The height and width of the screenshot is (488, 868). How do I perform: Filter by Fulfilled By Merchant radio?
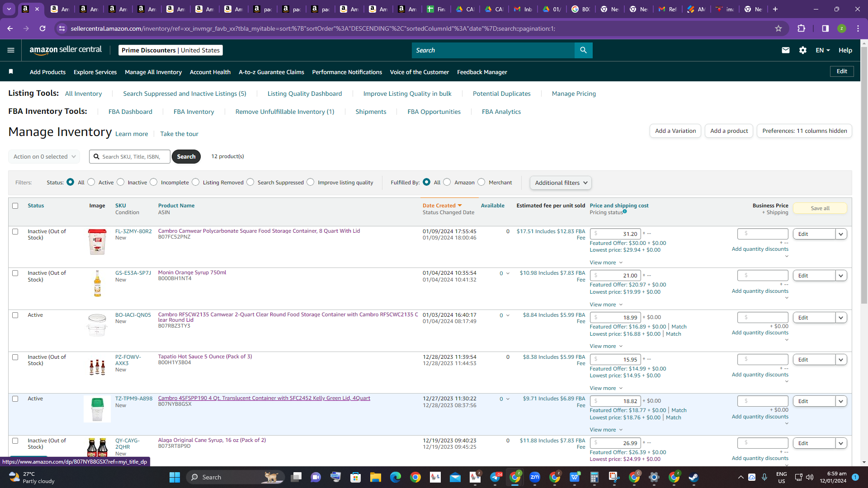[481, 182]
